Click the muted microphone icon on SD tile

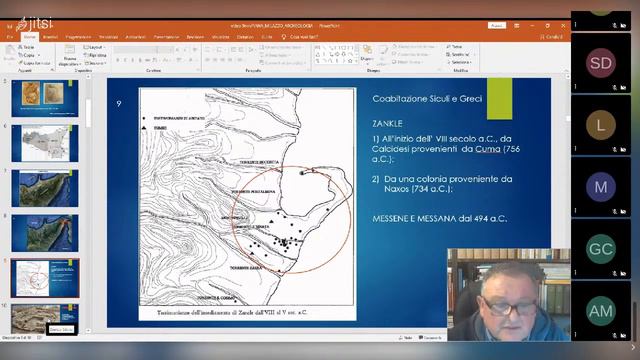pos(615,87)
